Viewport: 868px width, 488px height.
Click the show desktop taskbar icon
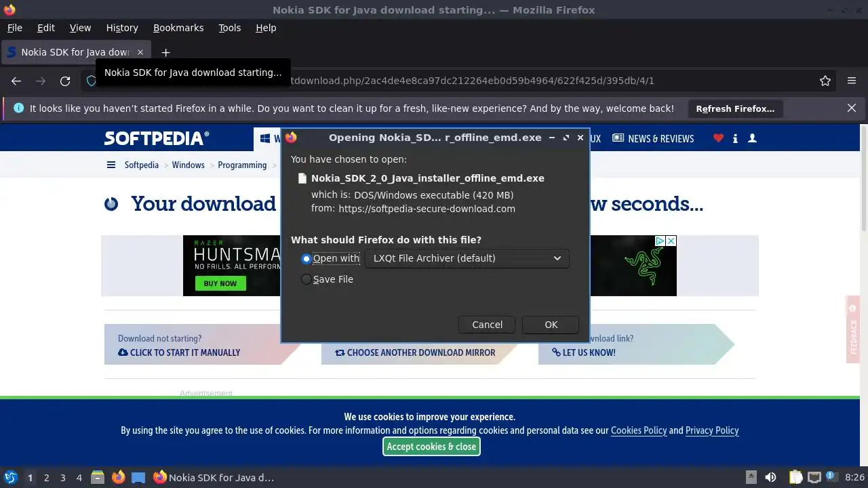tap(138, 478)
